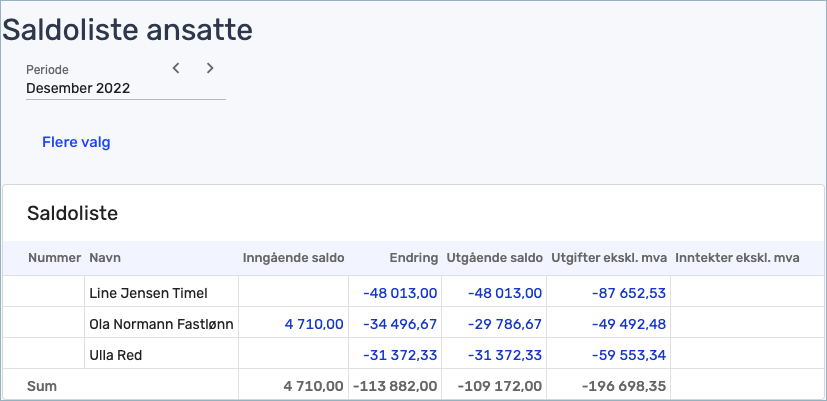The width and height of the screenshot is (827, 401).
Task: Sort by the Endring column header
Action: (414, 258)
